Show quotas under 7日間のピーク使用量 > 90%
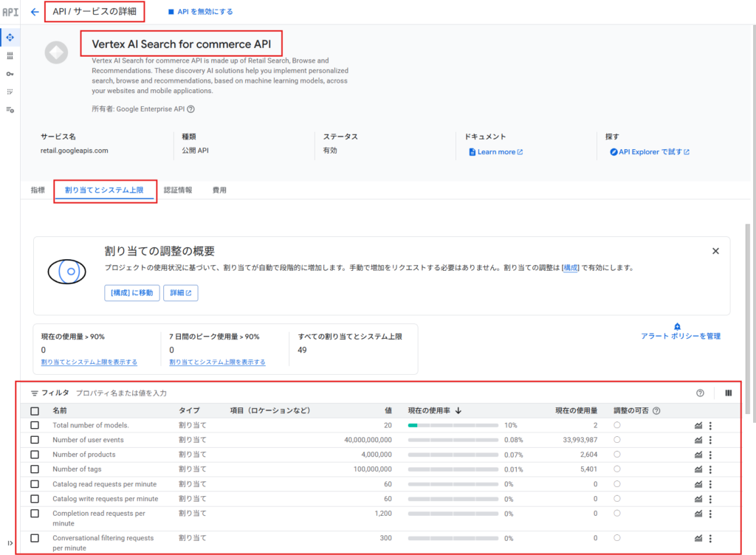The width and height of the screenshot is (756, 555). (x=218, y=362)
